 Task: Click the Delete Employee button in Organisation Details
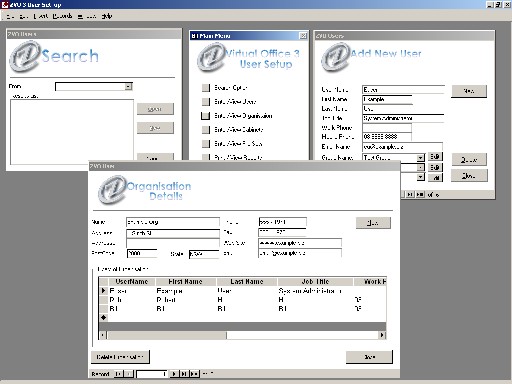click(120, 357)
